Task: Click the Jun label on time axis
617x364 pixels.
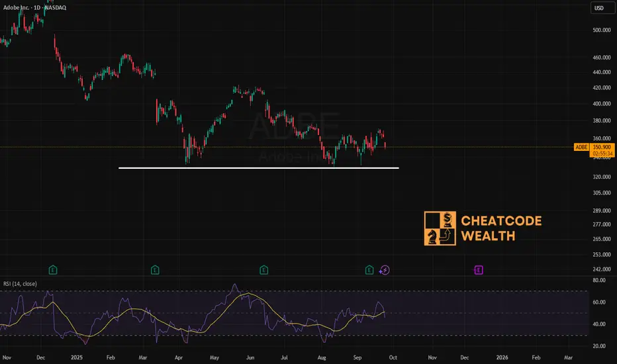Action: [250, 357]
